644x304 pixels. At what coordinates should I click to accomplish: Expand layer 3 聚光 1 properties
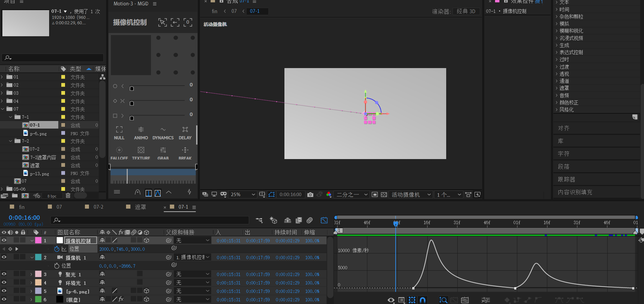tap(31, 274)
